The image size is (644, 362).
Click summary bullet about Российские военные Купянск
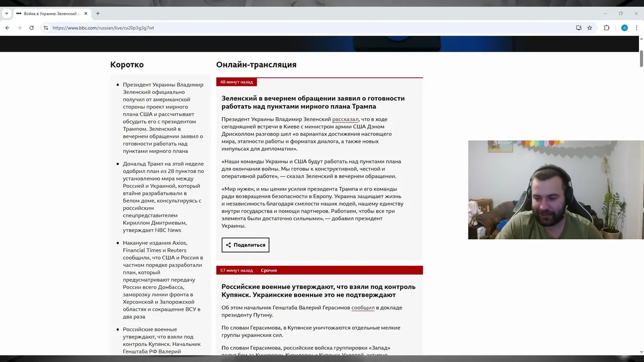pyautogui.click(x=162, y=340)
